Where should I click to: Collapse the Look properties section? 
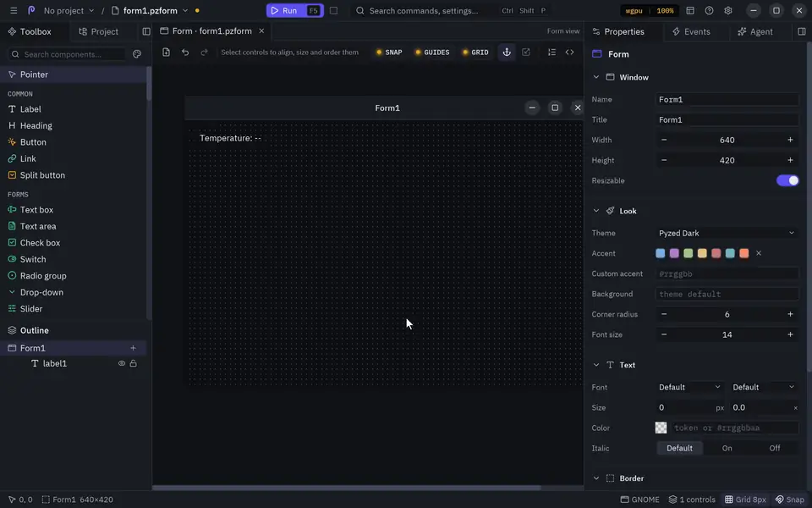point(596,211)
